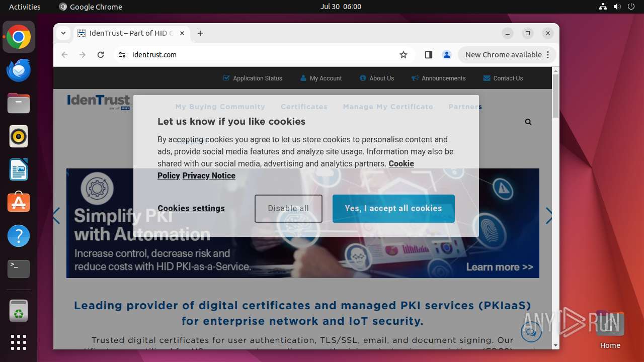The width and height of the screenshot is (644, 362).
Task: Click Learn more on the banner
Action: [x=500, y=267]
